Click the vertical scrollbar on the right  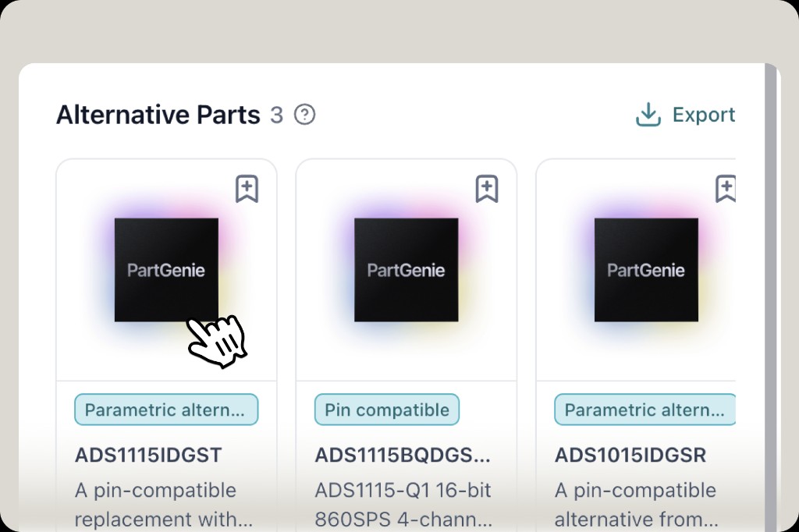point(770,298)
